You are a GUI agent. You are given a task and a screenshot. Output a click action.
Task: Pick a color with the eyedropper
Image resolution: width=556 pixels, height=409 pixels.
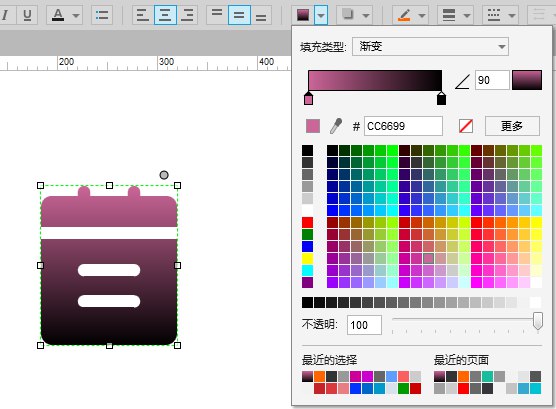pyautogui.click(x=336, y=126)
